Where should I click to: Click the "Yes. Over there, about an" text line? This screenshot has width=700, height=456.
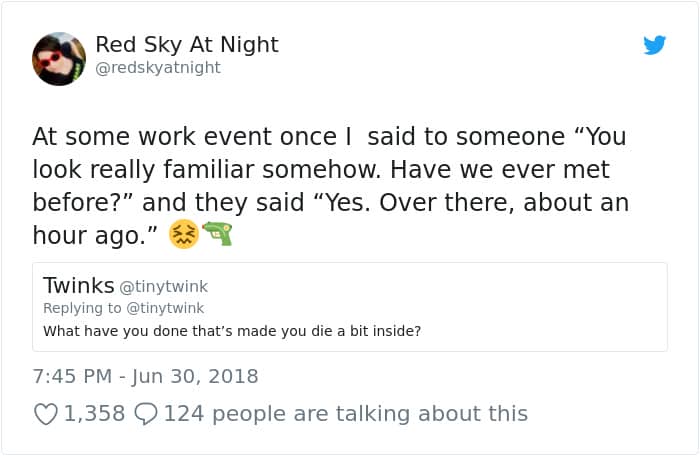click(x=476, y=202)
